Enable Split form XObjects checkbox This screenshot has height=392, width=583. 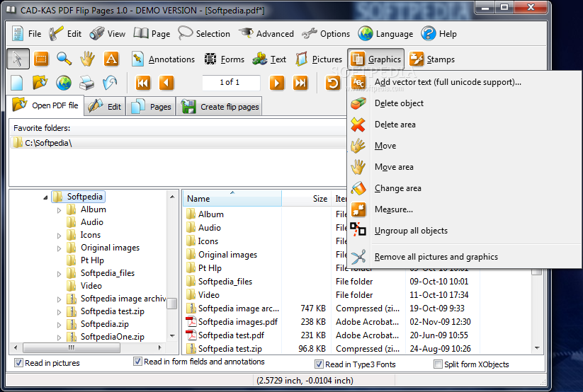coord(438,364)
